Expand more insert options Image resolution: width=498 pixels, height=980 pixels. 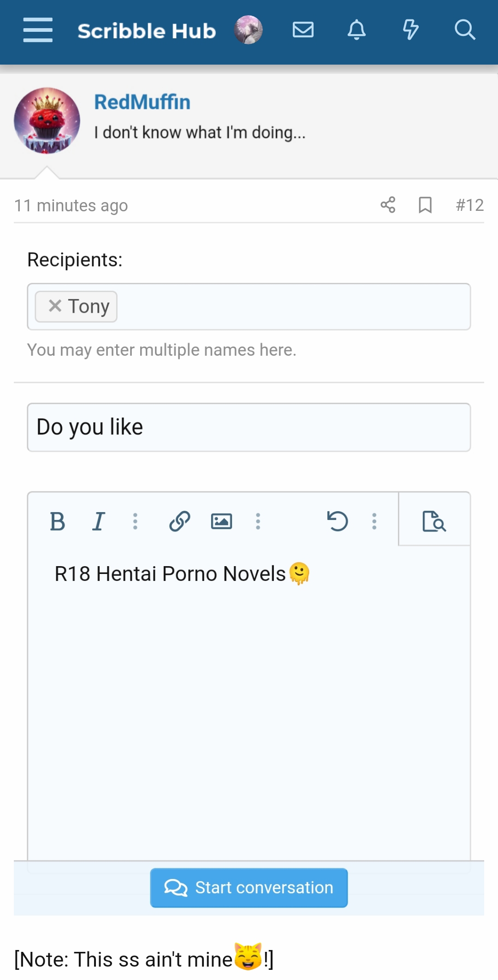click(258, 521)
